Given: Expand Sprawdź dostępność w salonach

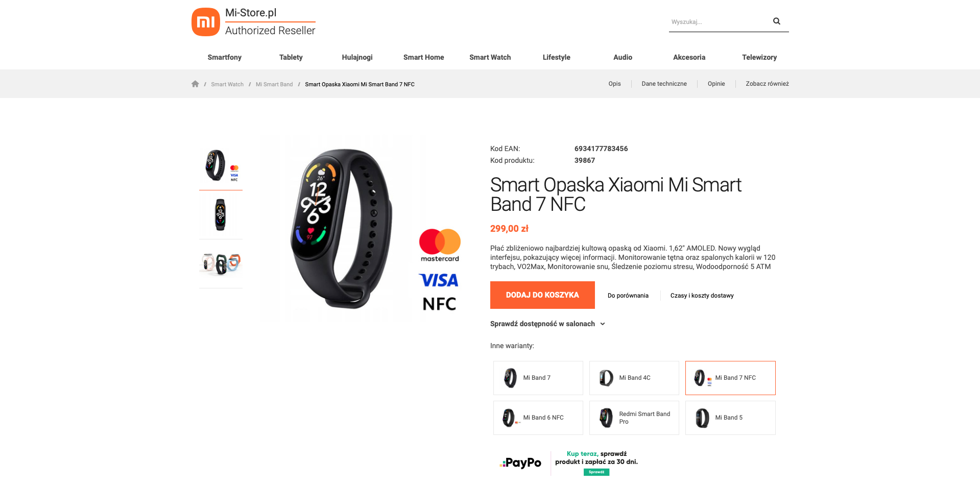Looking at the screenshot, I should tap(547, 324).
